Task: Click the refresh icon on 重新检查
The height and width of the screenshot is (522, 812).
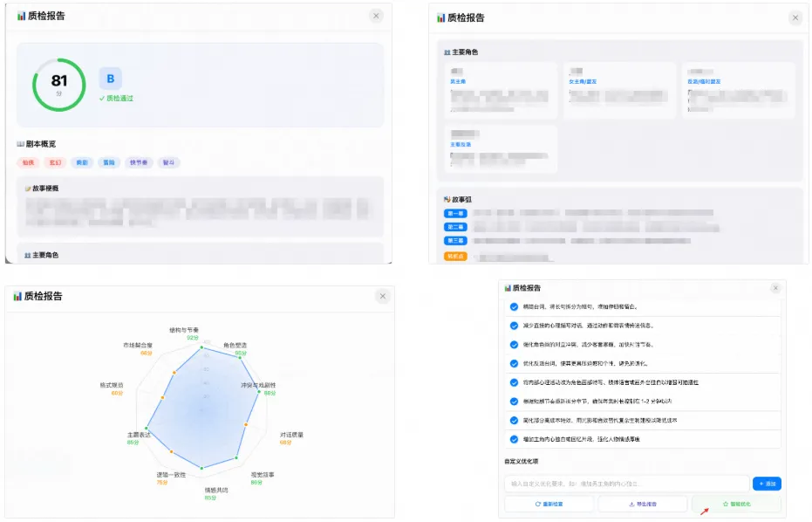Action: [537, 504]
